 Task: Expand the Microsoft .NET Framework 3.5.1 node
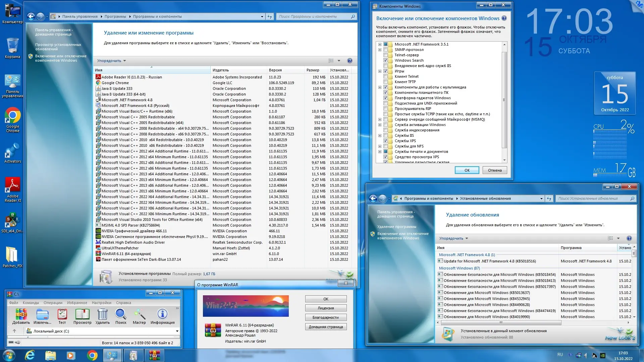click(x=380, y=44)
